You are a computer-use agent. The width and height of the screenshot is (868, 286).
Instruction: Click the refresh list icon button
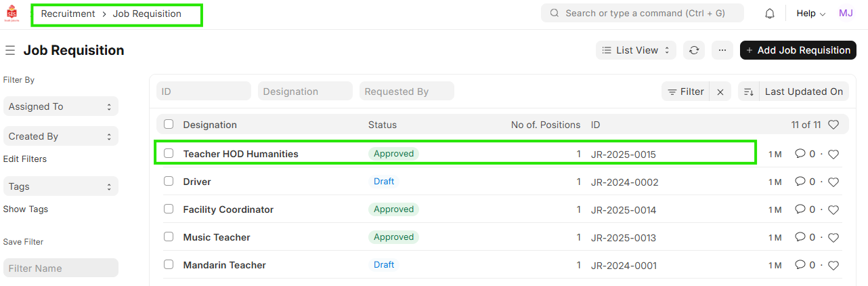tap(693, 50)
